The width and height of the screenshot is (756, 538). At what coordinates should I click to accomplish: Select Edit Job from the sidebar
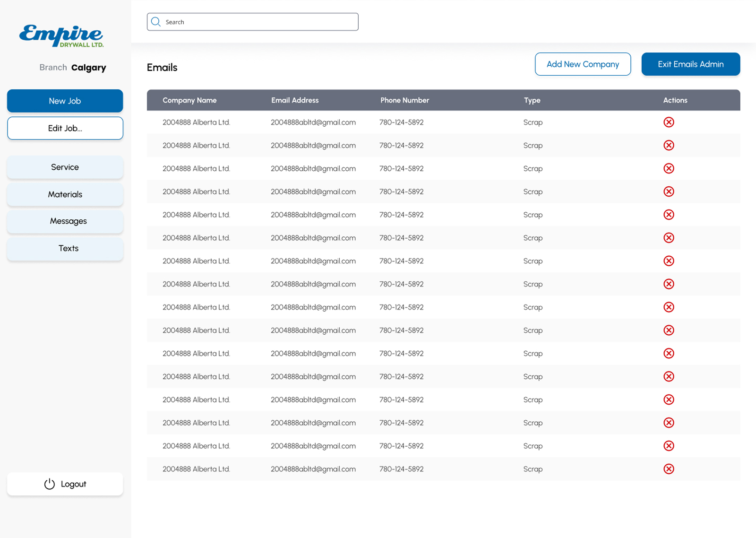(x=65, y=128)
